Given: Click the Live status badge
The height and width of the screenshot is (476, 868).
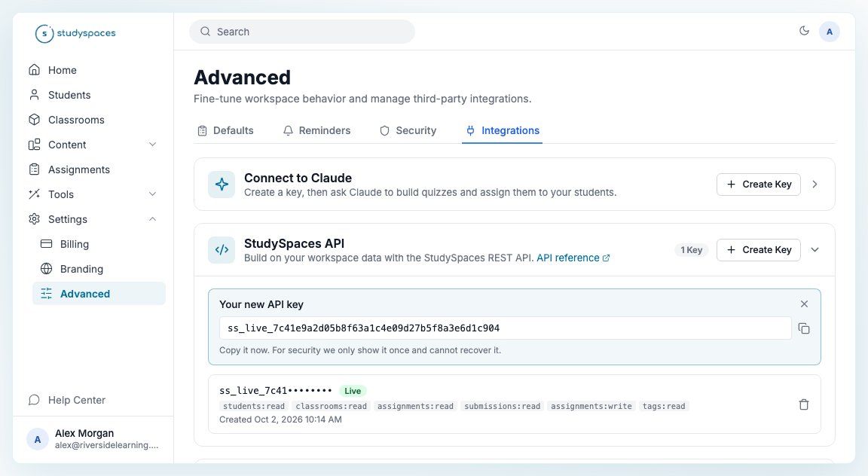Looking at the screenshot, I should tap(353, 391).
